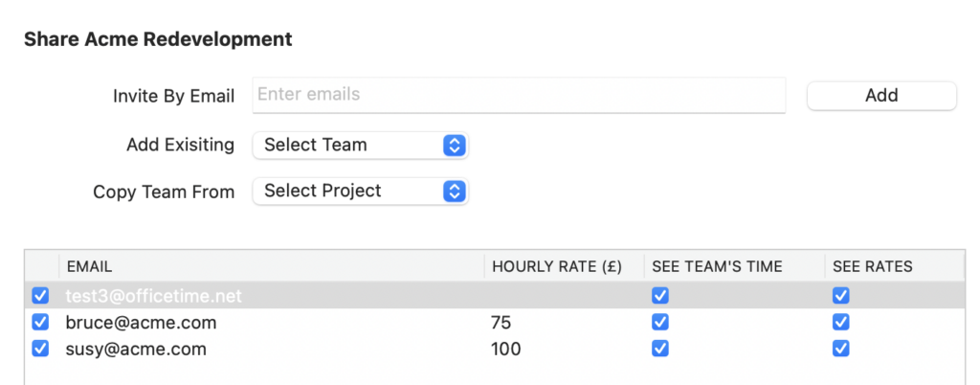Toggle See Rates for bruce@acme.com
The image size is (980, 385).
coord(840,323)
